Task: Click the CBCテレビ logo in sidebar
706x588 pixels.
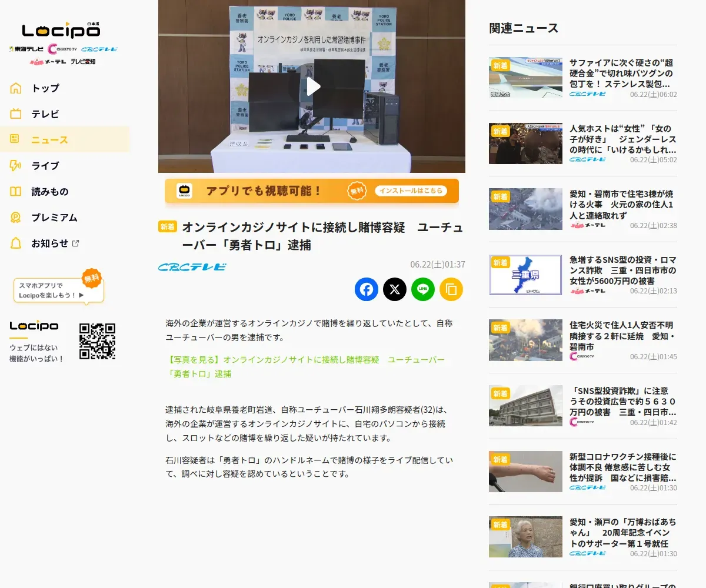Action: point(99,49)
